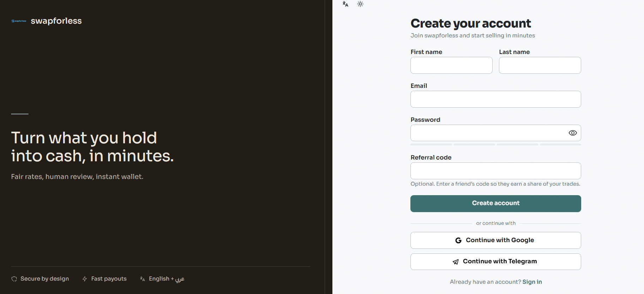Choose Continue with Google

pos(496,240)
